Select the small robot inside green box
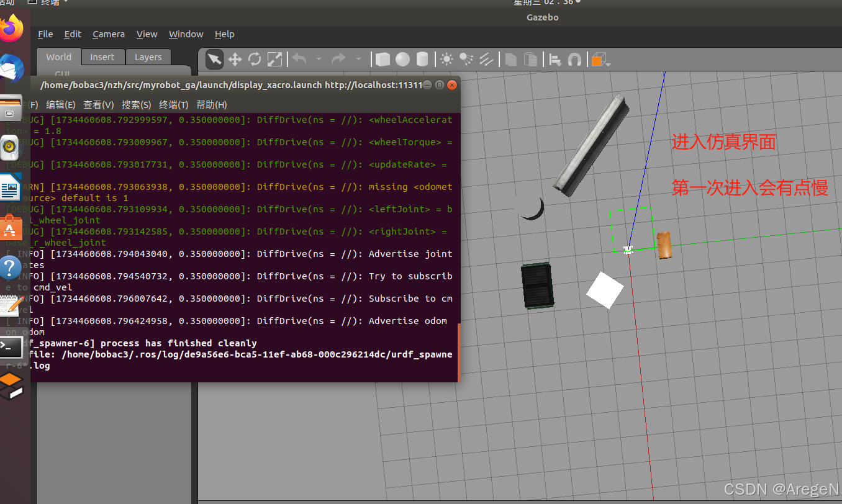 point(628,250)
